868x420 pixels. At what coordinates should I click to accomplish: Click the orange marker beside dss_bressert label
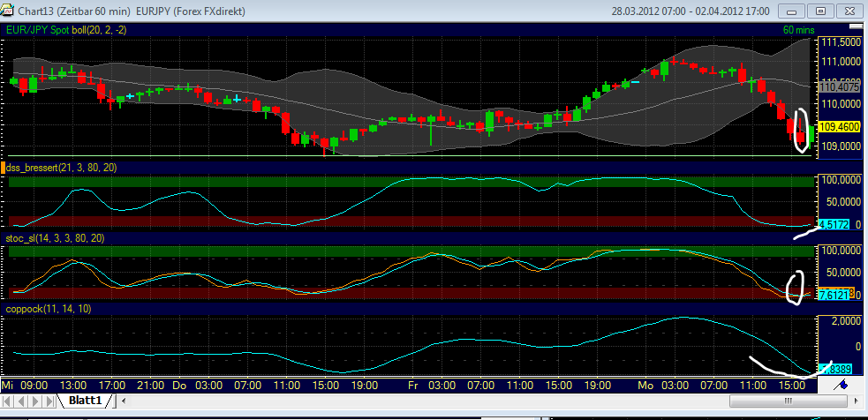[x=3, y=167]
